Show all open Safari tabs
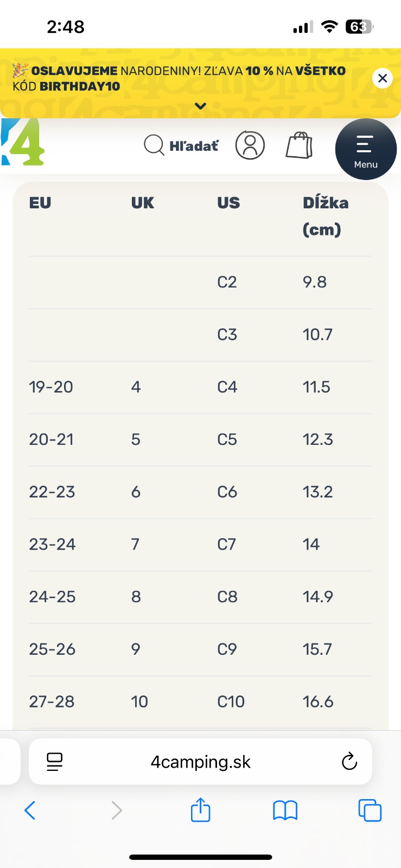 click(370, 810)
